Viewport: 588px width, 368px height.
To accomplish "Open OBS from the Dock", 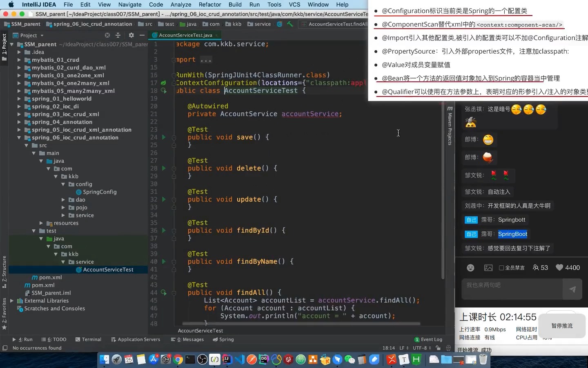I will pyautogui.click(x=202, y=359).
